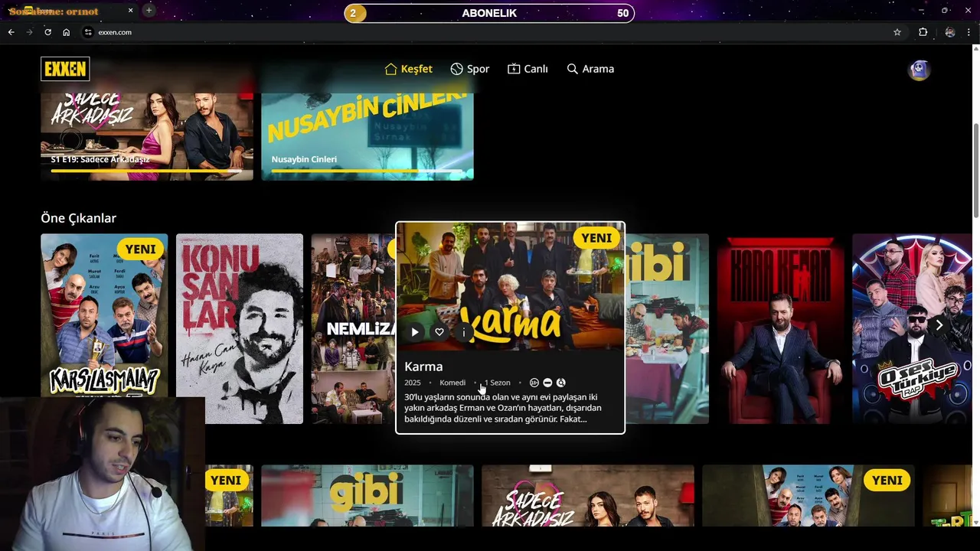Open Arama search
Viewport: 980px width, 551px height.
(590, 69)
